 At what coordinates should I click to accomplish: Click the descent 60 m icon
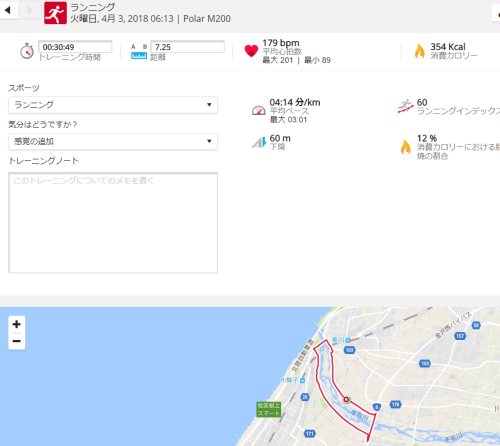coord(259,142)
